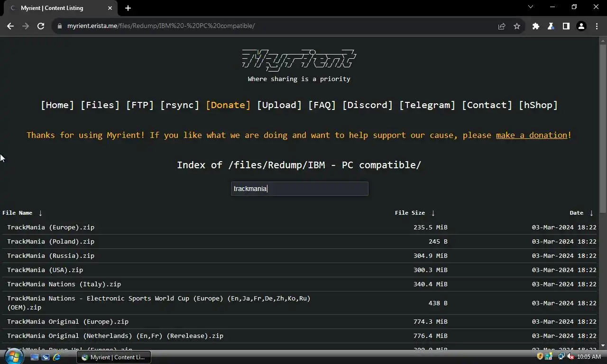This screenshot has width=607, height=364.
Task: Click the scrollbar down arrow
Action: 603,346
